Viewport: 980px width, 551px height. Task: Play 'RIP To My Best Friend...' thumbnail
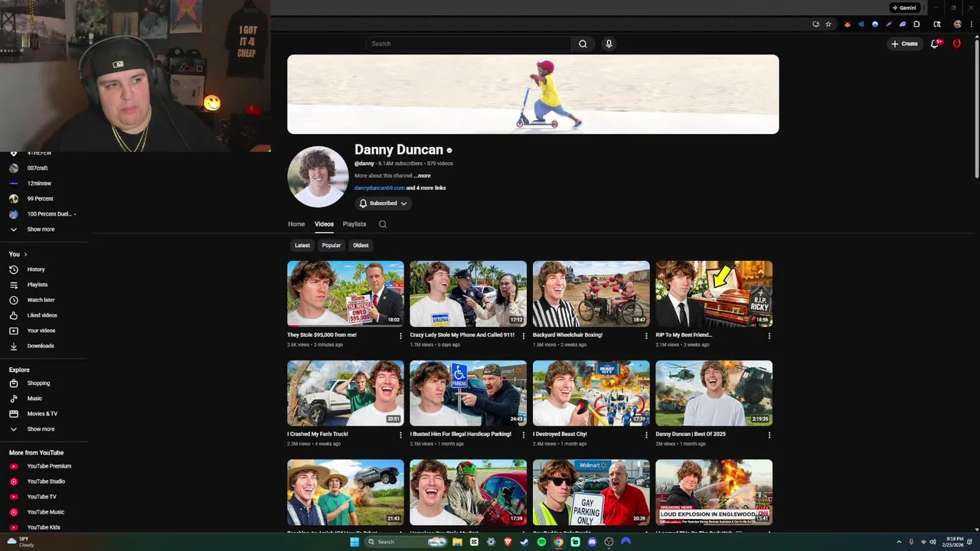point(714,294)
